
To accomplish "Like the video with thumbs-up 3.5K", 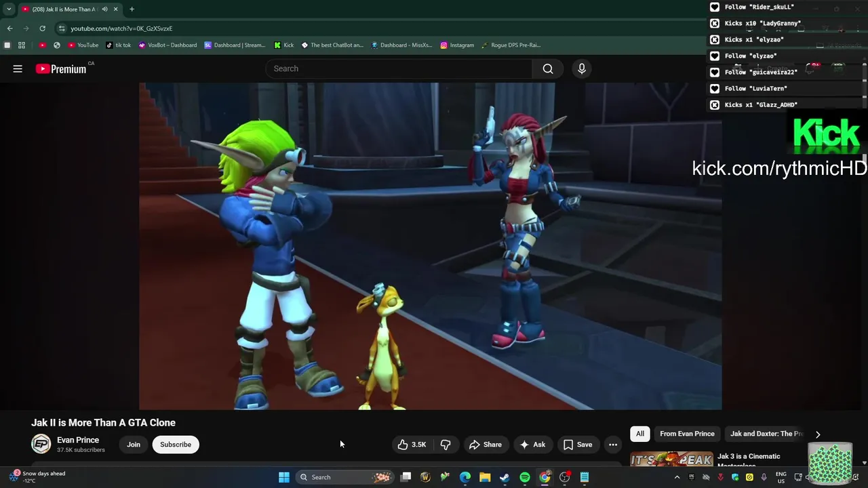I will coord(412,445).
